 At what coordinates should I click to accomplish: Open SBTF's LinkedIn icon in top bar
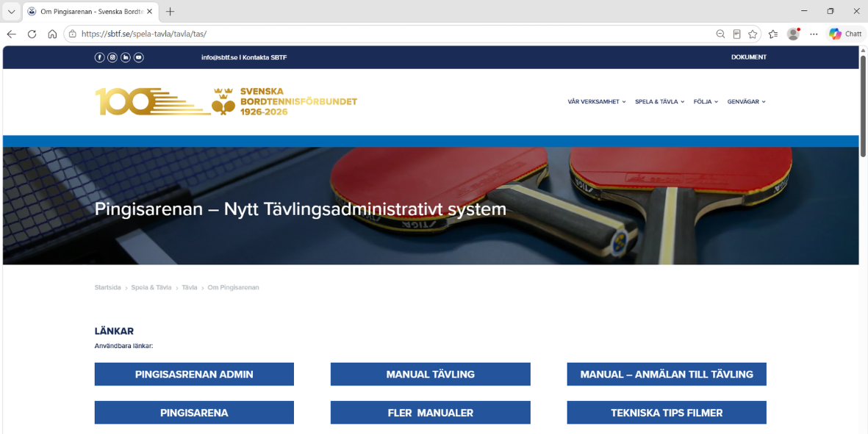[x=126, y=57]
